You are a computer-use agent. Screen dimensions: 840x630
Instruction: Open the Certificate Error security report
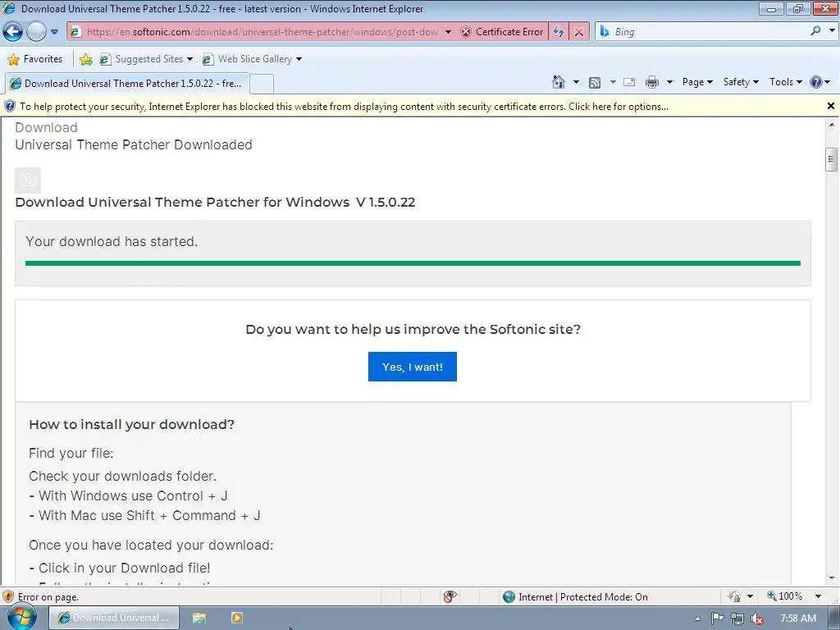click(x=502, y=32)
